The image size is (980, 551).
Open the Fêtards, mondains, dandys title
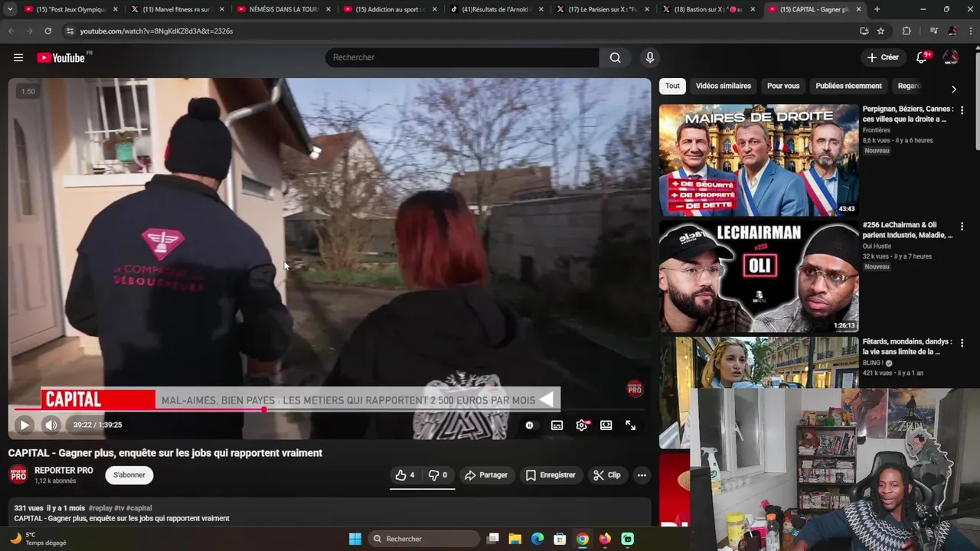pos(907,347)
